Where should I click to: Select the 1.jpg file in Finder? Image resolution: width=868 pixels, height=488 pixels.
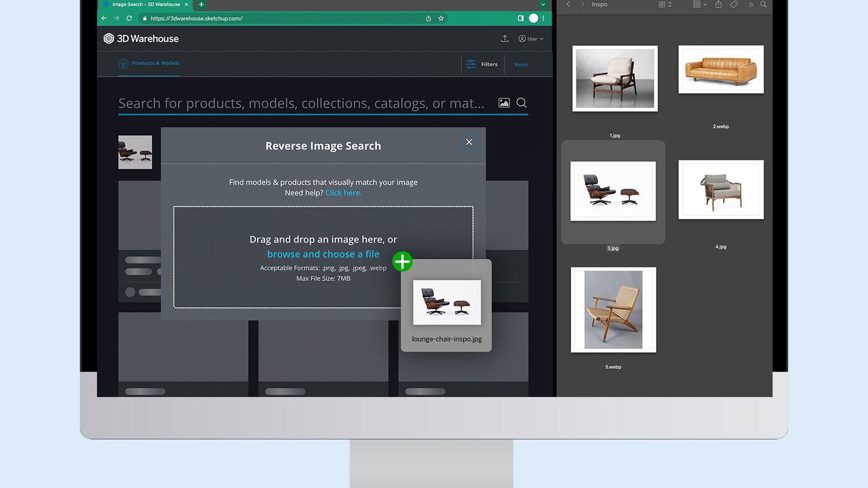click(615, 79)
